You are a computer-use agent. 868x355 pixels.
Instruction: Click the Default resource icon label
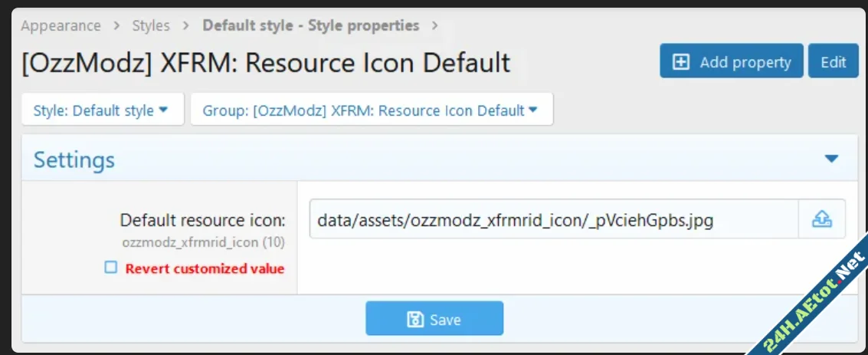(202, 221)
